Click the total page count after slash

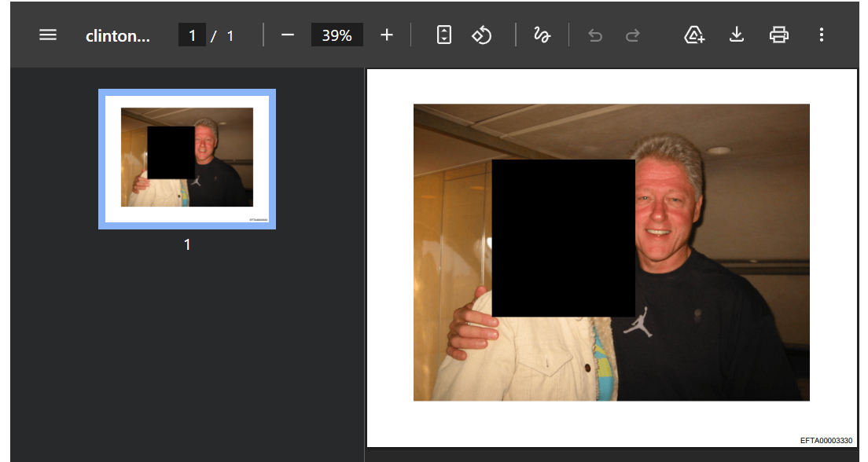click(230, 36)
